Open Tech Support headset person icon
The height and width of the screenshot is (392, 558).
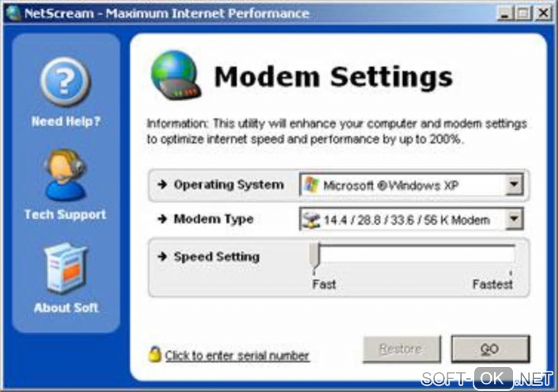65,175
